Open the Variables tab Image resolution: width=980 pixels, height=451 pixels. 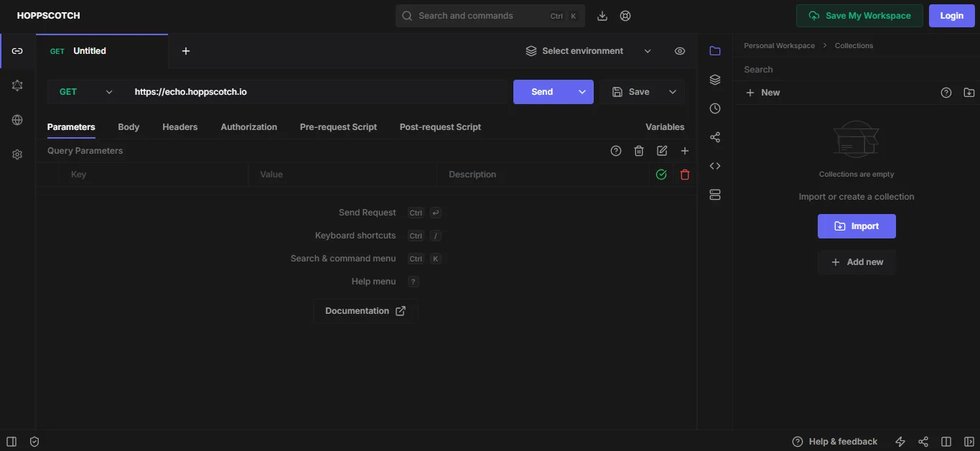coord(665,127)
